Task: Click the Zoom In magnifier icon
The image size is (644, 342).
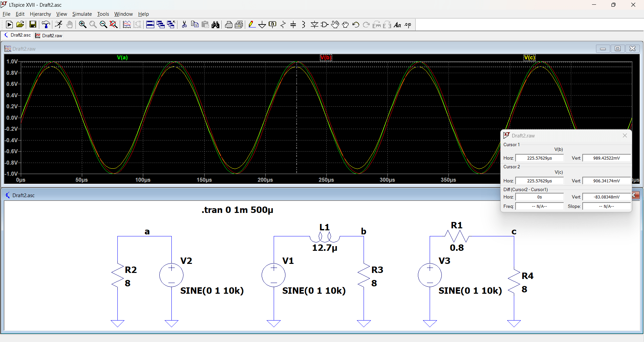Action: (x=83, y=24)
